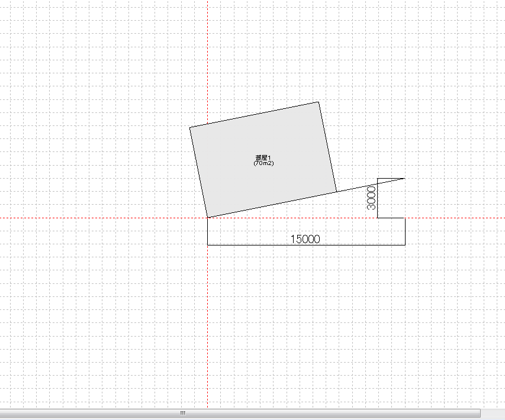Click the room's top-right corner vertex

319,102
